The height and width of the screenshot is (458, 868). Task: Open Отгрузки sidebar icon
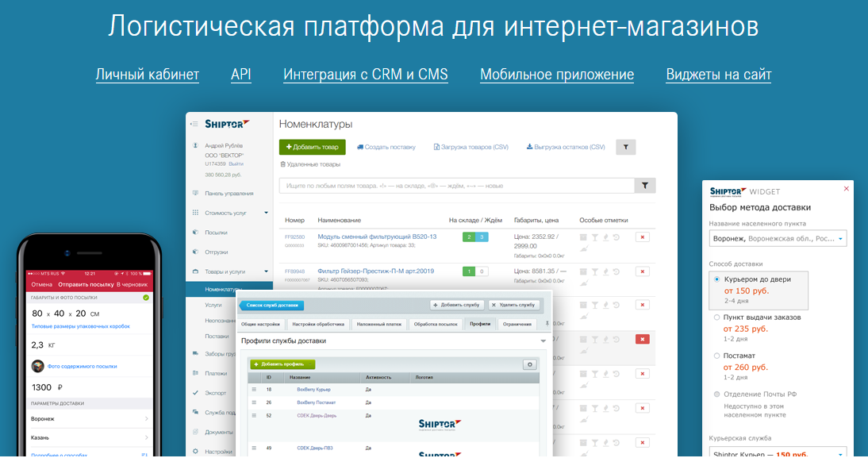click(195, 252)
